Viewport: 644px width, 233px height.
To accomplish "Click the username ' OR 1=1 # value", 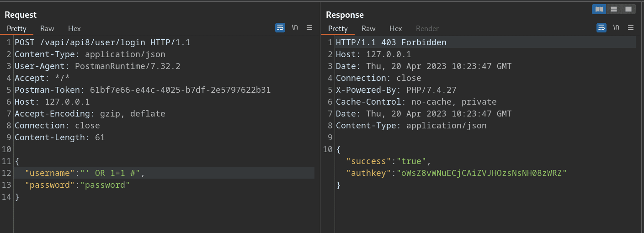I will (112, 173).
